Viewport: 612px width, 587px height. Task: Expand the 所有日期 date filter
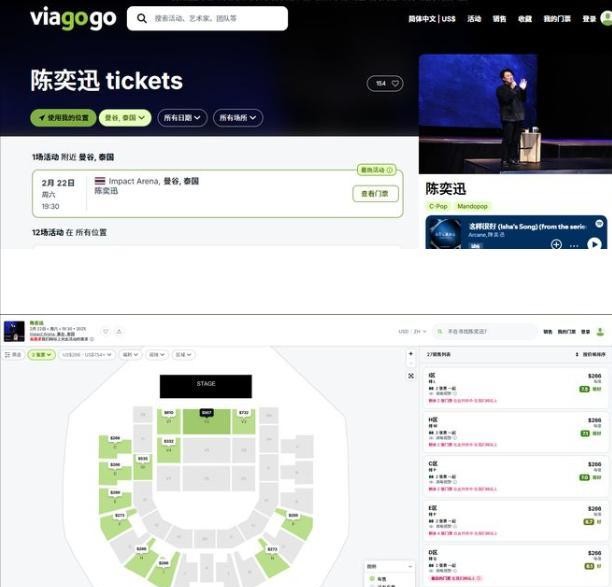pos(182,118)
